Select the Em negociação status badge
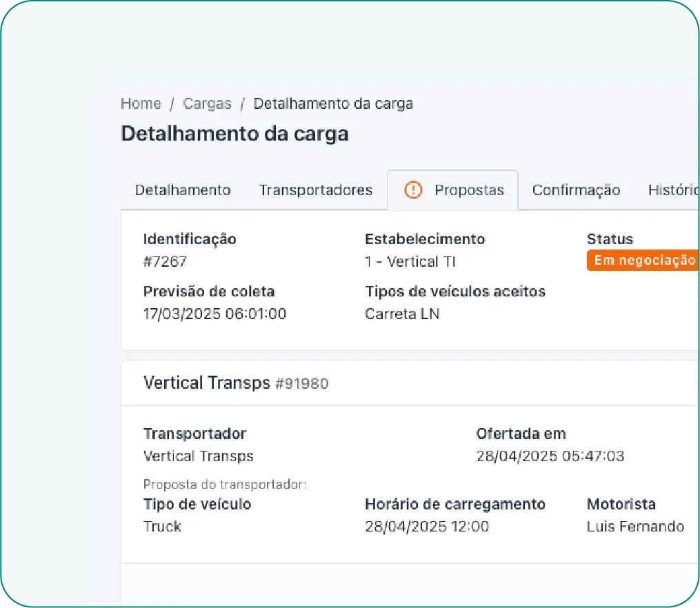Viewport: 700px width, 608px height. (x=643, y=261)
